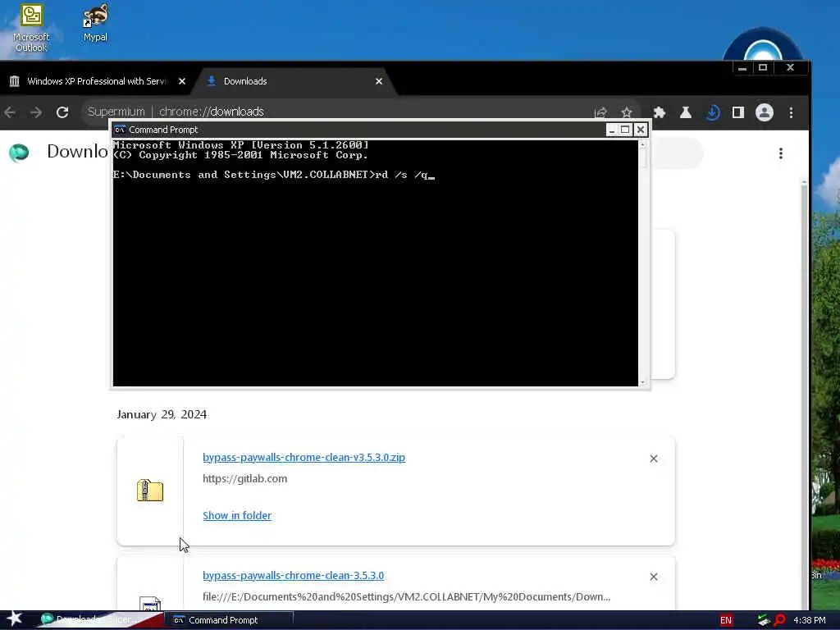Maximize the Command Prompt window
Screen dimensions: 840x630
coord(624,130)
